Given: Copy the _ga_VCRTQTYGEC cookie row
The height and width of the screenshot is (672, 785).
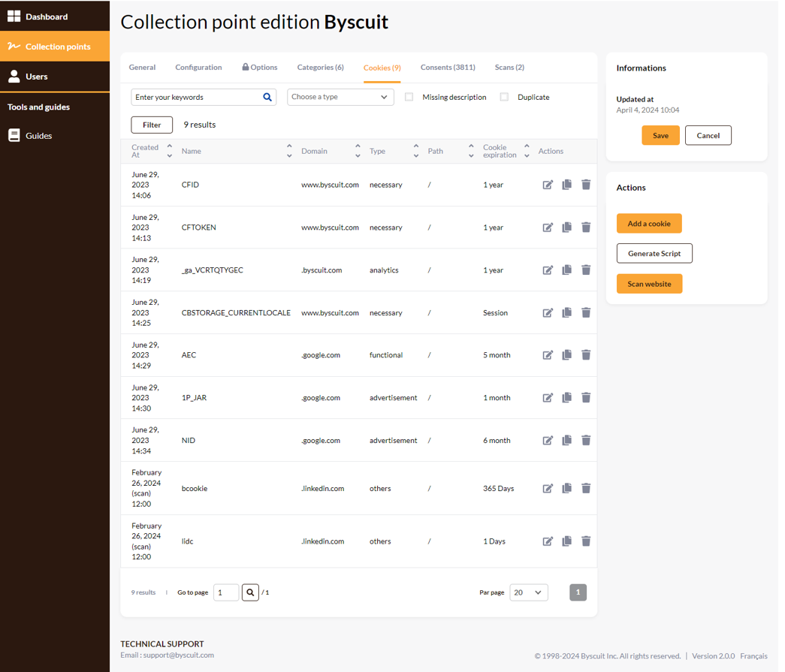Looking at the screenshot, I should 566,270.
